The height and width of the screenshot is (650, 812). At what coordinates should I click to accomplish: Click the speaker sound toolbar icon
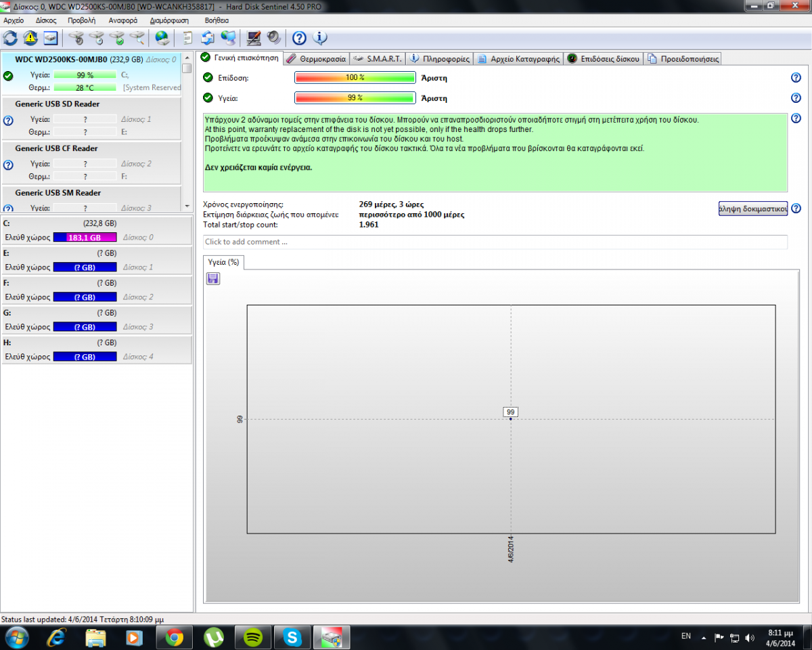[x=274, y=37]
